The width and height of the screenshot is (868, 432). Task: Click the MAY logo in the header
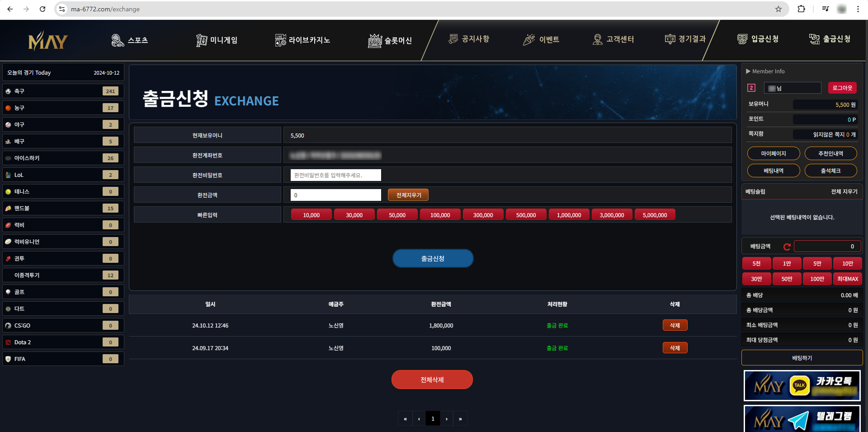click(x=48, y=41)
